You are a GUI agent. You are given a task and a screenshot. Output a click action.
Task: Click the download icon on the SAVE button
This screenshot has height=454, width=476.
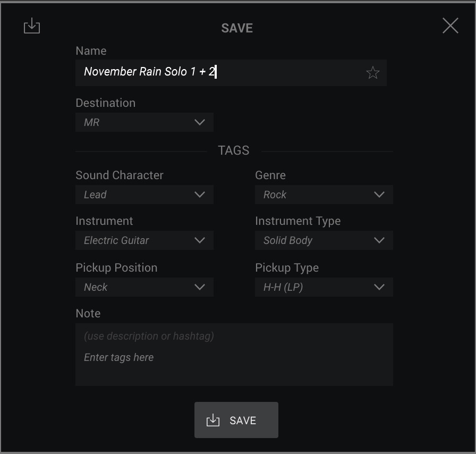(213, 421)
